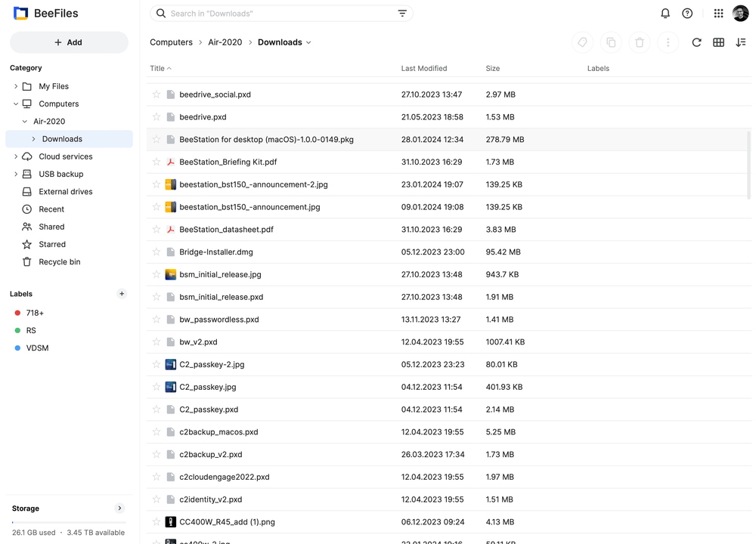The height and width of the screenshot is (544, 756).
Task: Star the bw_passwordless.pxd file
Action: [x=156, y=320]
